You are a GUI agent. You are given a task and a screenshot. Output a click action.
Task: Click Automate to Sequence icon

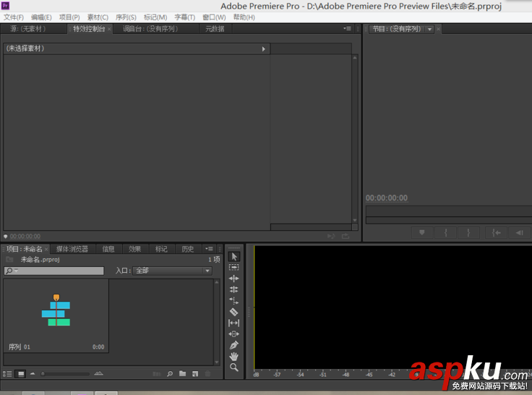[x=156, y=374]
